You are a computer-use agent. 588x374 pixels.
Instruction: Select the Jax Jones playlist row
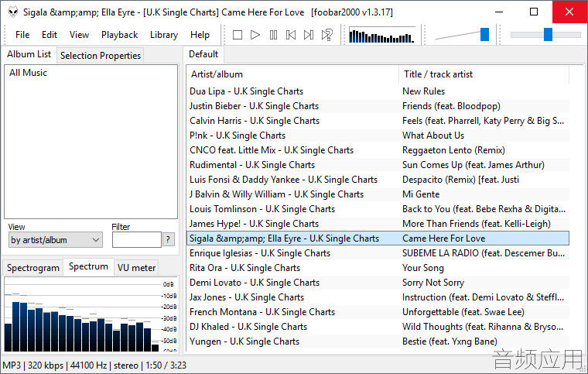[378, 297]
